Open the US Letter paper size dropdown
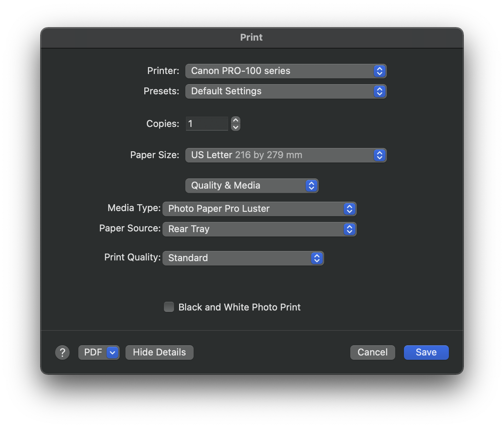 tap(279, 155)
